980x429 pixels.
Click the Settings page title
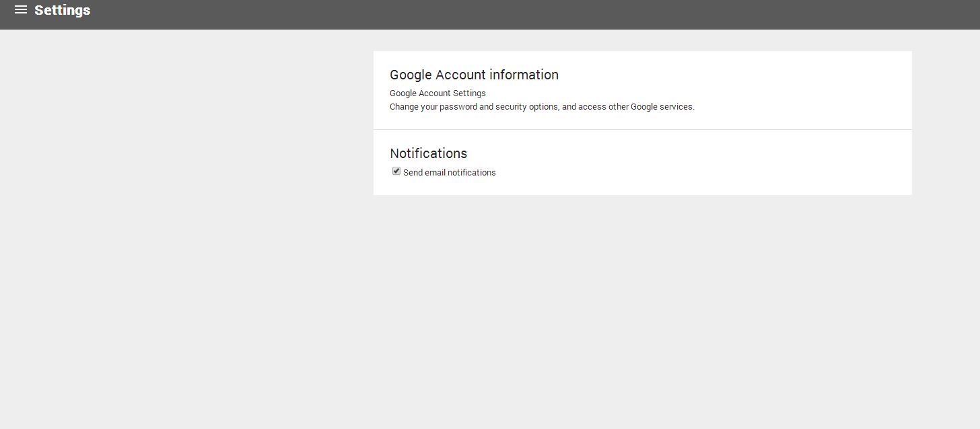tap(62, 10)
